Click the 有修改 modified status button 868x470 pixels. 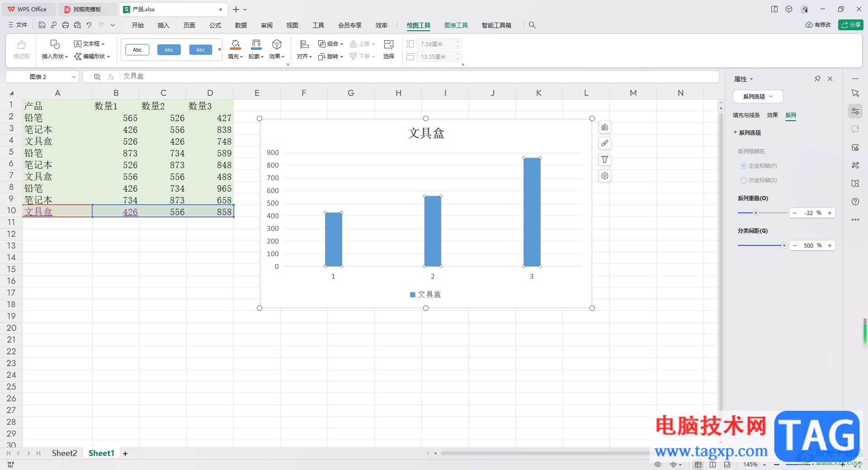818,25
